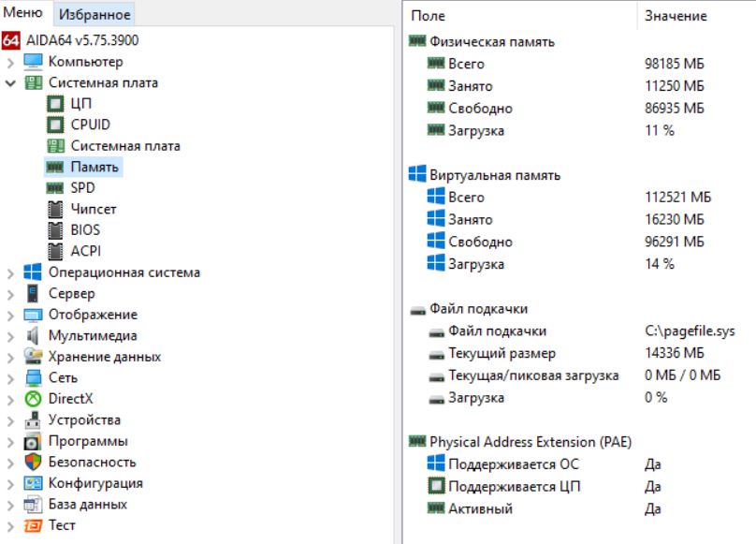Open the ACPI tree item

point(85,251)
